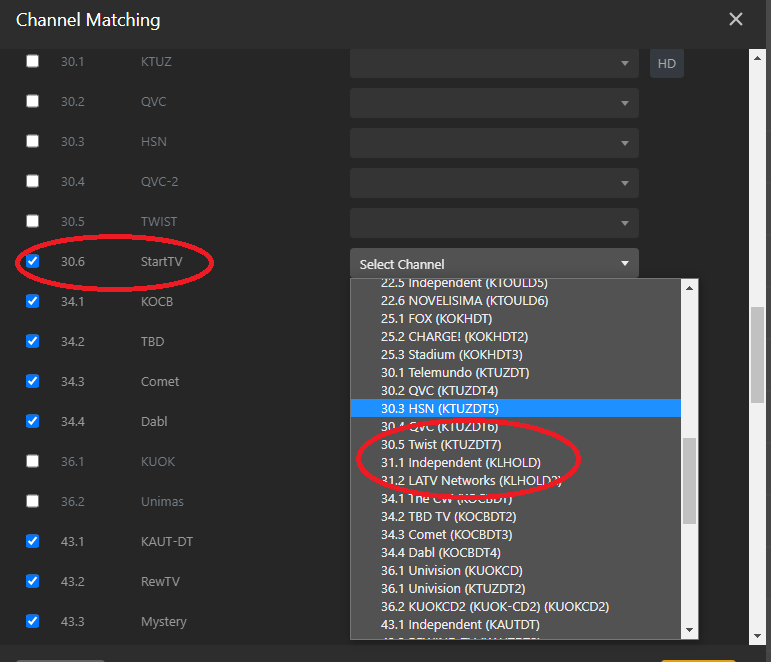Expand the dropdown for 30.3 HSN
This screenshot has width=771, height=662.
[x=494, y=143]
